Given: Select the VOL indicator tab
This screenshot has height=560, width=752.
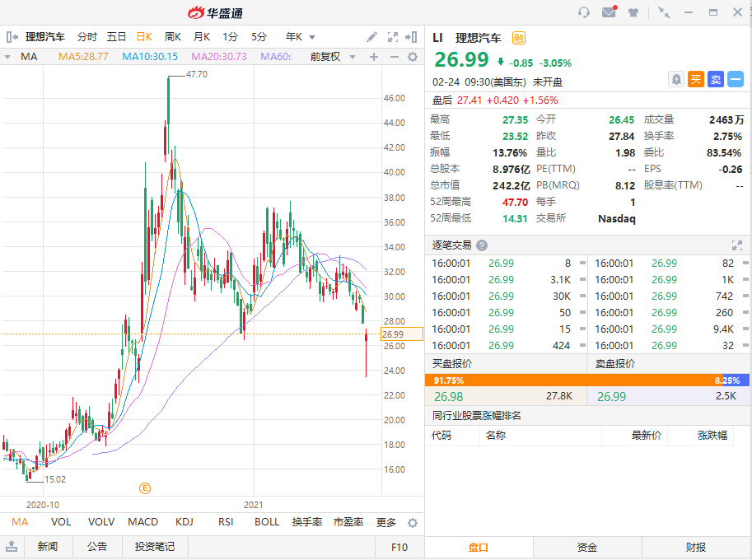Looking at the screenshot, I should point(61,522).
